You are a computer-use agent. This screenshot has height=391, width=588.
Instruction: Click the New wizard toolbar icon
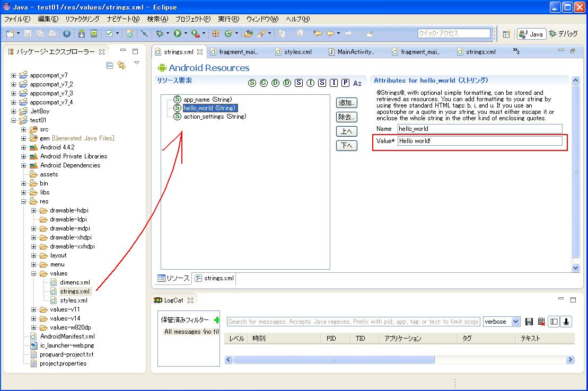pos(10,34)
